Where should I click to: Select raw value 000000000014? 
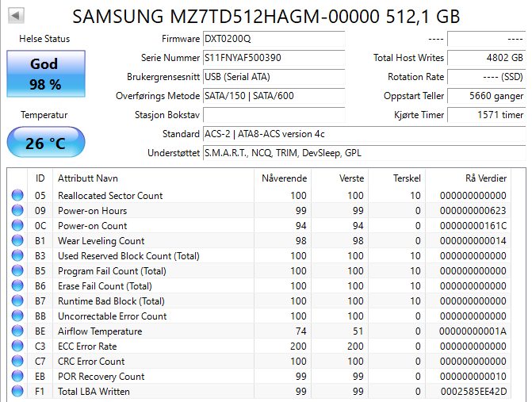(x=473, y=241)
